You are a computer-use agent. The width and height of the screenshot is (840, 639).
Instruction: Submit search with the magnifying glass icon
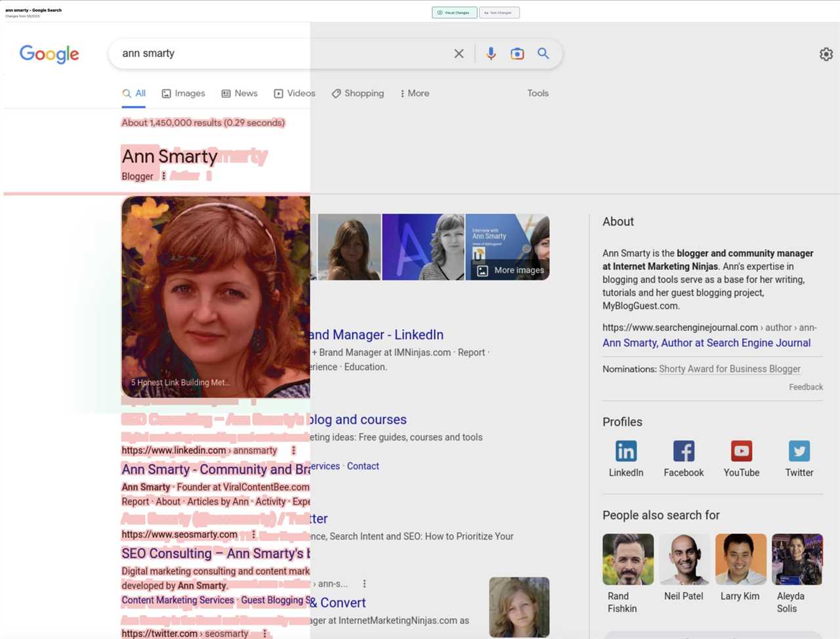pyautogui.click(x=543, y=53)
